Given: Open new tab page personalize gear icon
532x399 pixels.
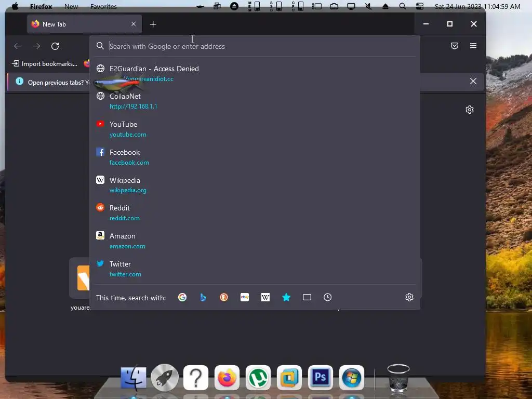Looking at the screenshot, I should click(x=470, y=110).
